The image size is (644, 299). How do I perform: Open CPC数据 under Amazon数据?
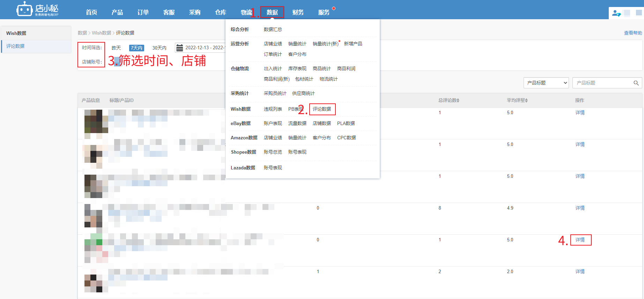(x=347, y=138)
